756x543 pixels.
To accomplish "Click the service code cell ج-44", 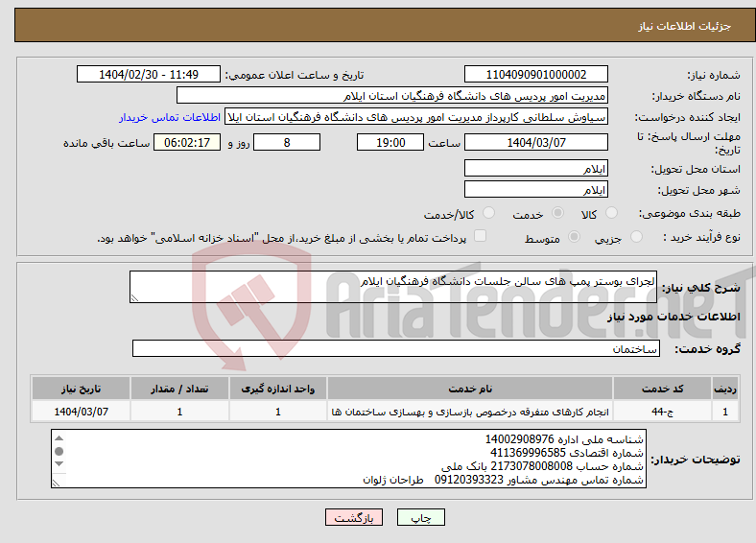I will pyautogui.click(x=663, y=412).
